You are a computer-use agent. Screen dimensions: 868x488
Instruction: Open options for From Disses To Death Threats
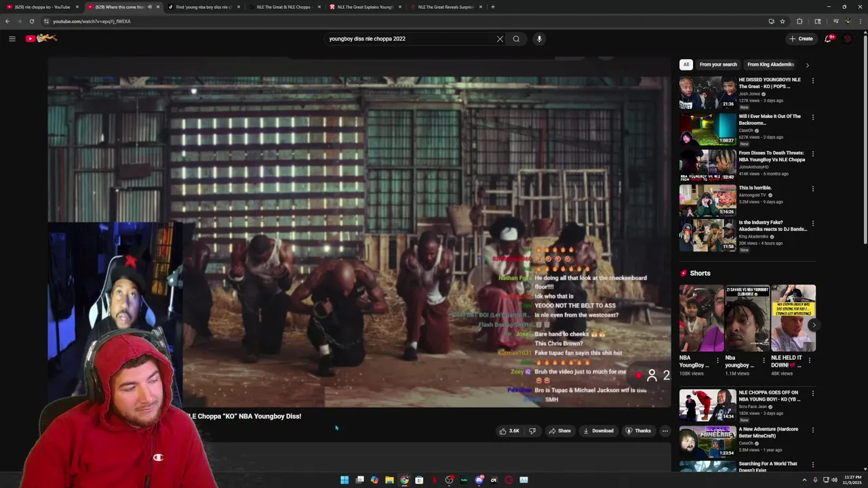[812, 154]
